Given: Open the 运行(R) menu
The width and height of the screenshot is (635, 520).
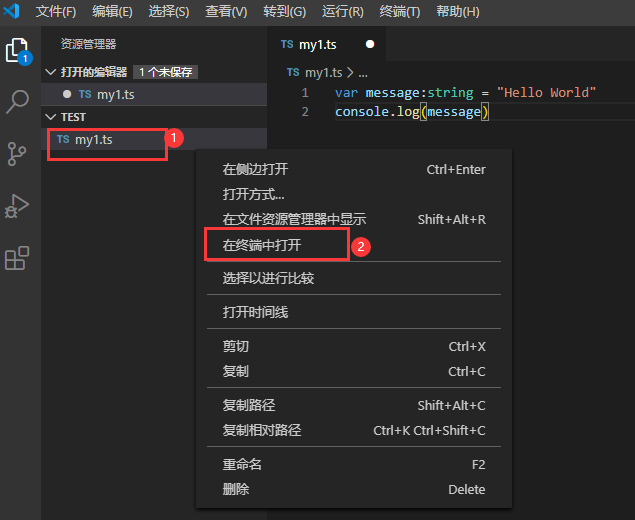Looking at the screenshot, I should (x=343, y=11).
